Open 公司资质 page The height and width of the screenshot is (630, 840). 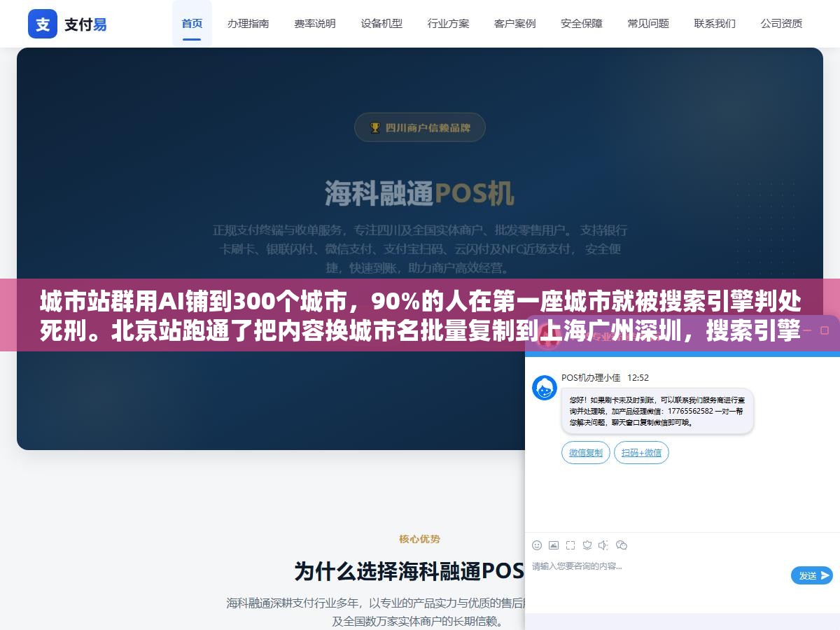pyautogui.click(x=782, y=24)
